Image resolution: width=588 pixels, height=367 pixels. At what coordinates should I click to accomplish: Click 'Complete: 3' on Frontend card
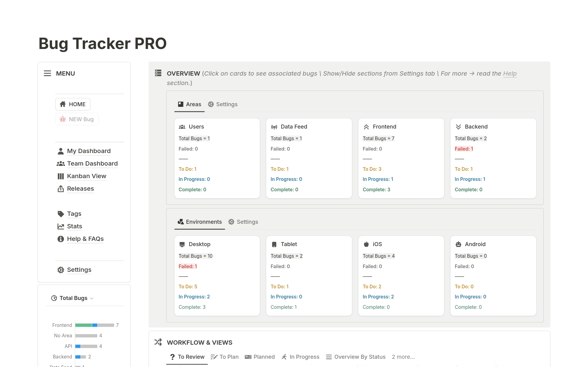(x=376, y=190)
